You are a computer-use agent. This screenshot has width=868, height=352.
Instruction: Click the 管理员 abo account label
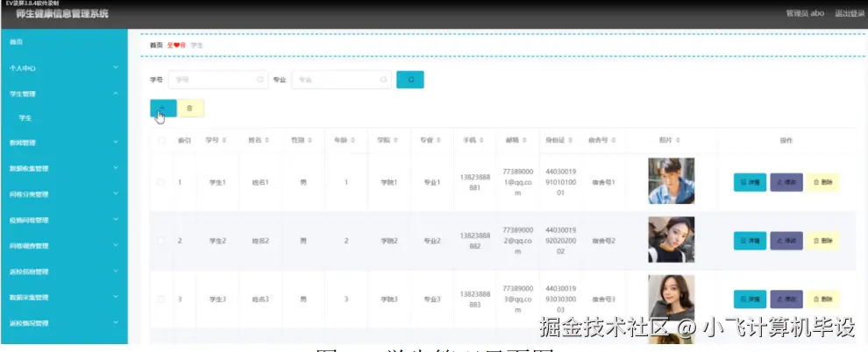(805, 13)
